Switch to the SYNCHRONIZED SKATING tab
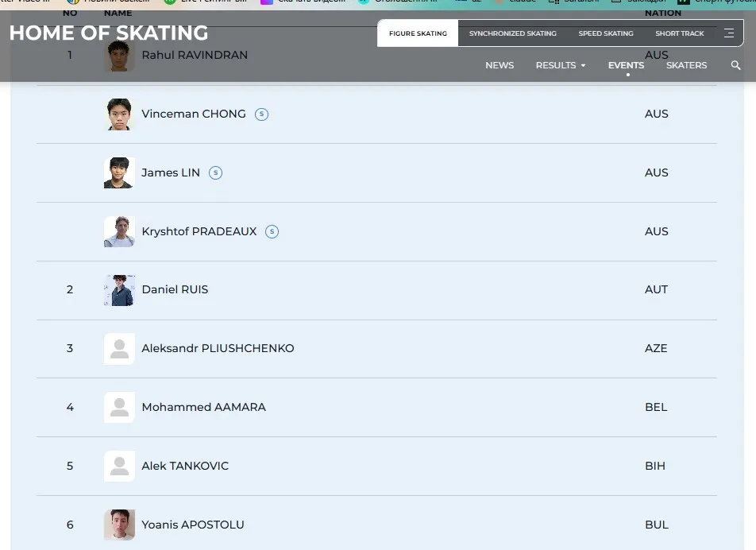 pos(512,33)
